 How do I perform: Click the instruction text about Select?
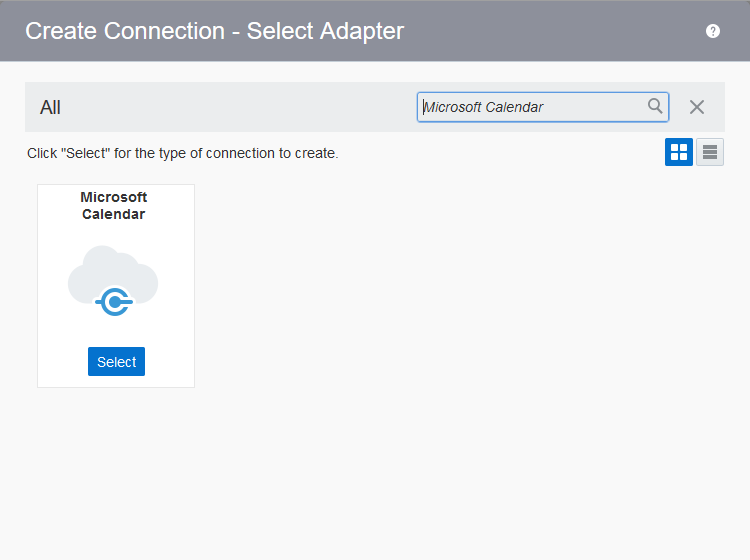tap(182, 153)
